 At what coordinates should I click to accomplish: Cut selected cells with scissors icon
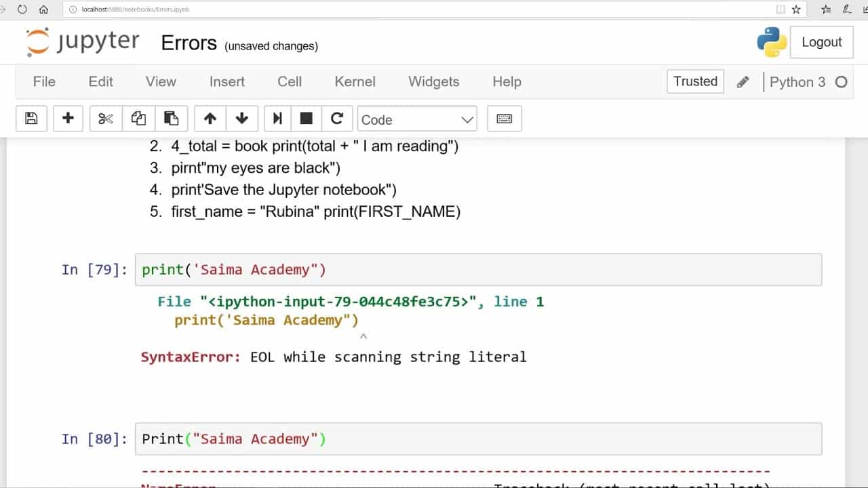click(106, 119)
